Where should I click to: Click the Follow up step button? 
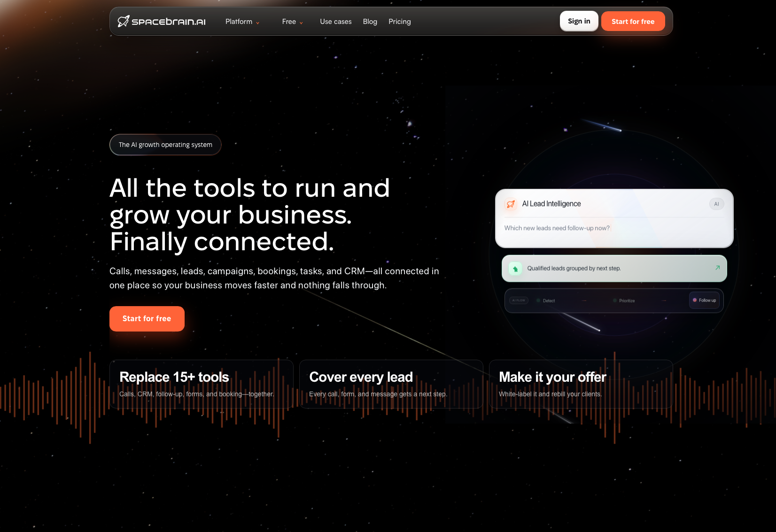704,301
